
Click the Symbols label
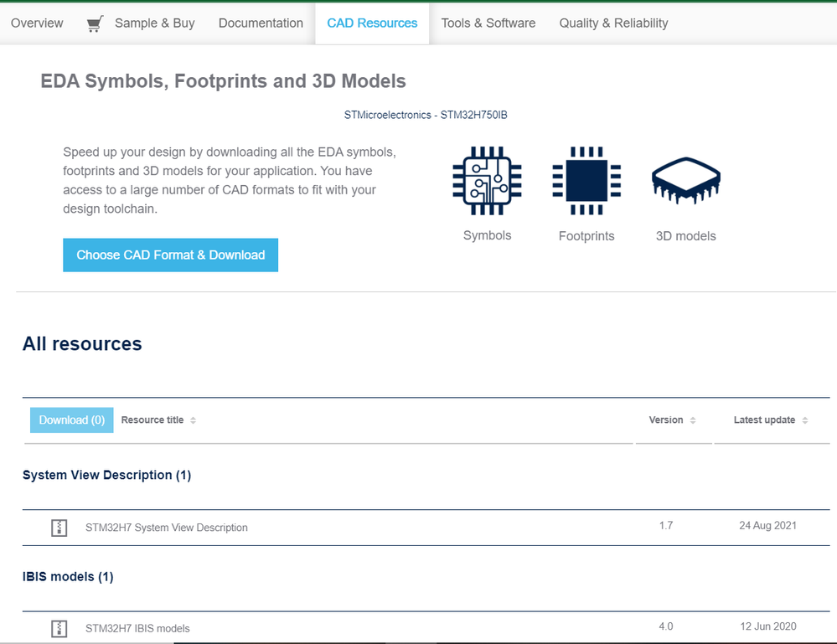(487, 235)
